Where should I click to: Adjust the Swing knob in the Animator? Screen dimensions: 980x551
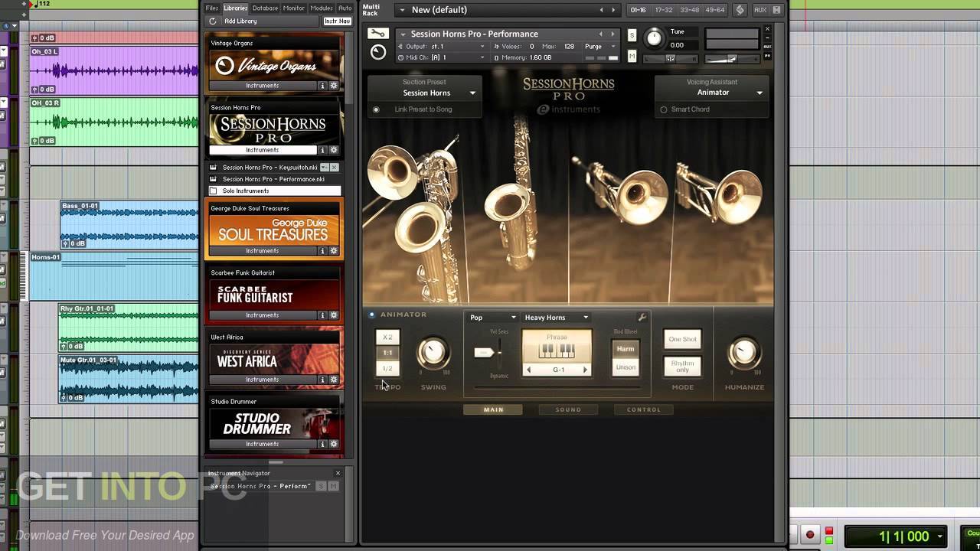tap(433, 352)
